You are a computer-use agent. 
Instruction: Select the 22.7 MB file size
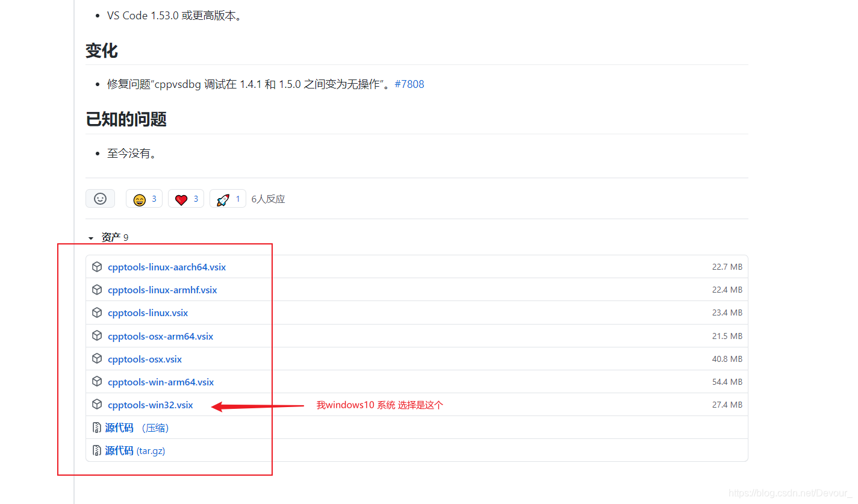point(727,267)
